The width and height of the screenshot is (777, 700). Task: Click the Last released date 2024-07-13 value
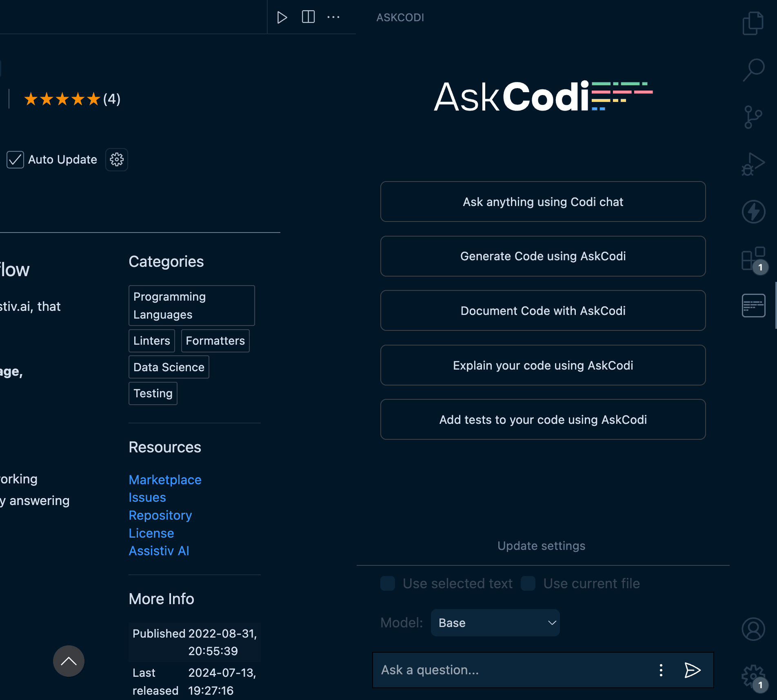pos(222,681)
